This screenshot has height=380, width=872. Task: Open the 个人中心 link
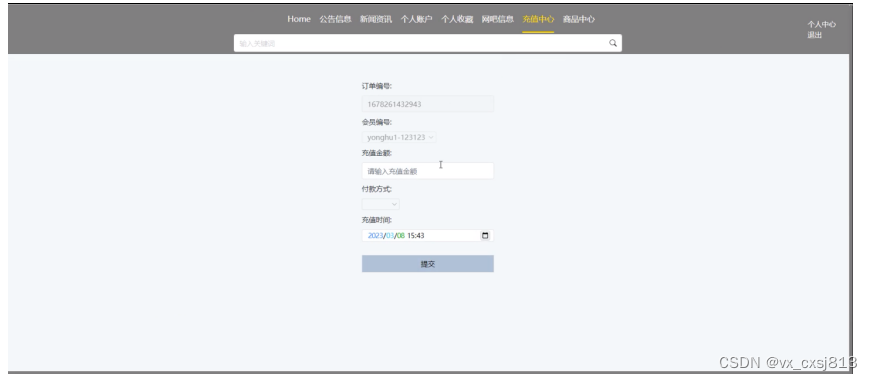point(821,24)
